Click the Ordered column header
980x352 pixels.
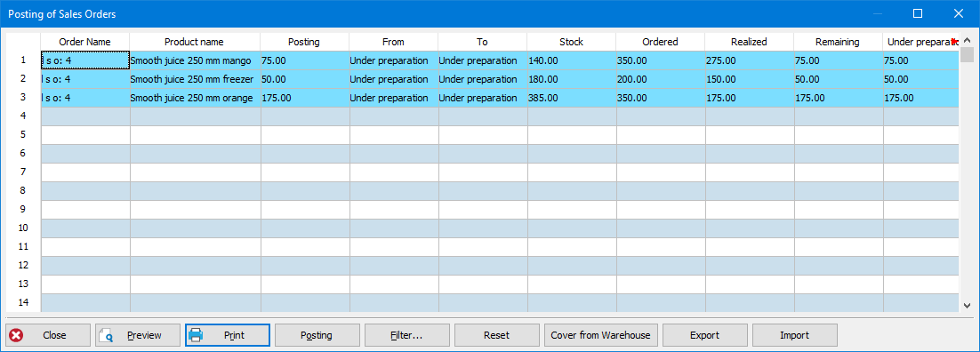pos(660,42)
